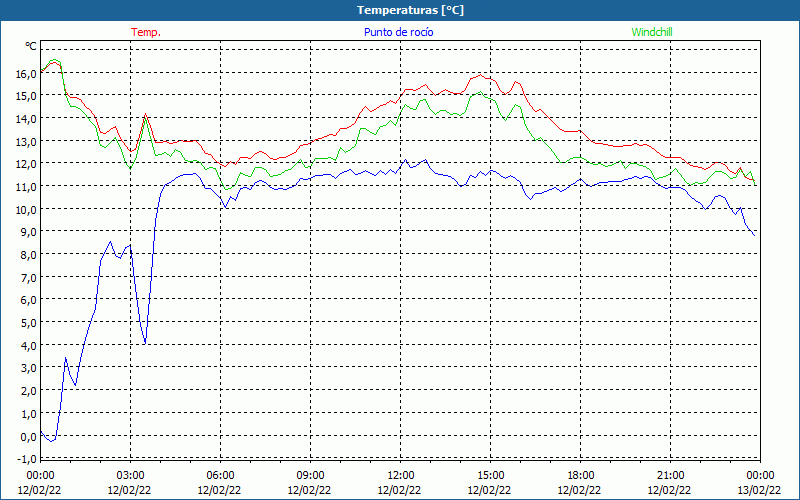
Task: Click the '16,0' y-axis value
Action: click(x=26, y=73)
